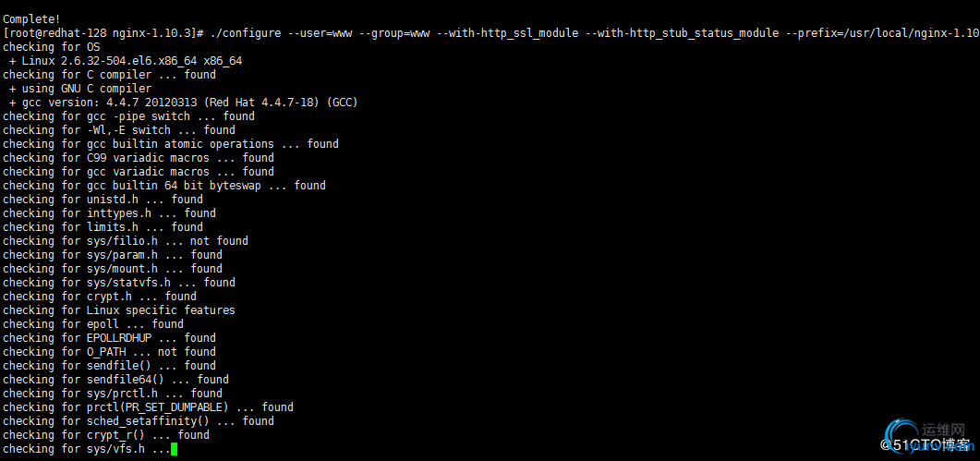The height and width of the screenshot is (461, 980).
Task: Click the "checking for OS" line
Action: (52, 47)
